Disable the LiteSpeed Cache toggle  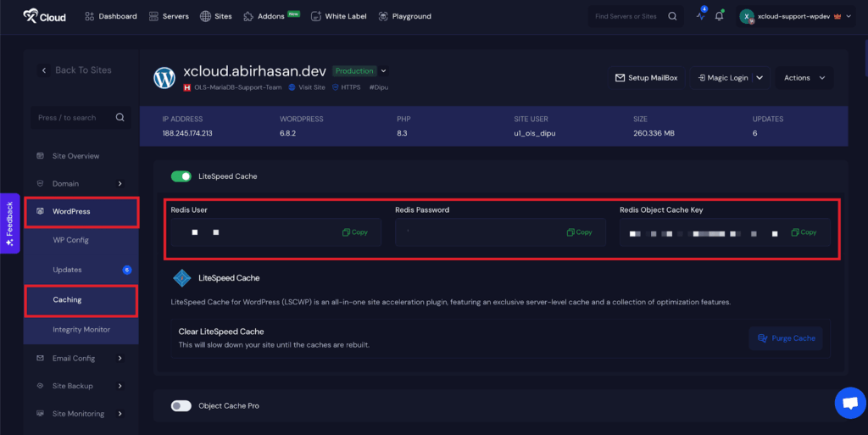tap(181, 176)
